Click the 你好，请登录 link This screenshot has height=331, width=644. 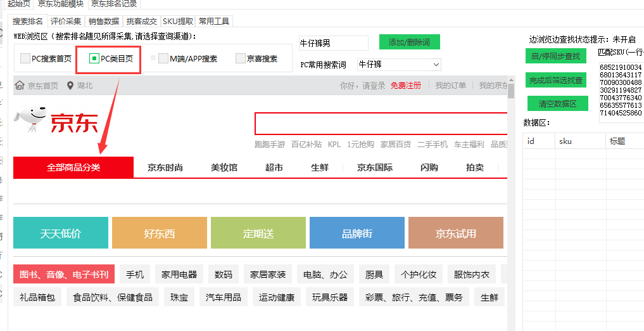point(363,86)
